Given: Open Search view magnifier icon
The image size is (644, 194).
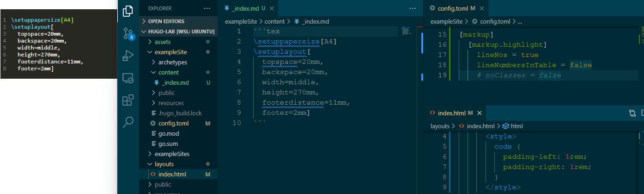Looking at the screenshot, I should coord(128,122).
